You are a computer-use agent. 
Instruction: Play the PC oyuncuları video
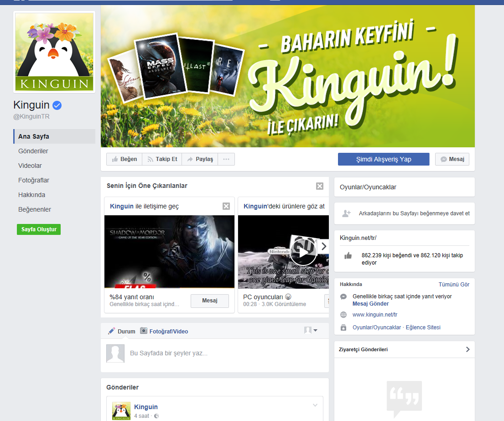pos(303,252)
